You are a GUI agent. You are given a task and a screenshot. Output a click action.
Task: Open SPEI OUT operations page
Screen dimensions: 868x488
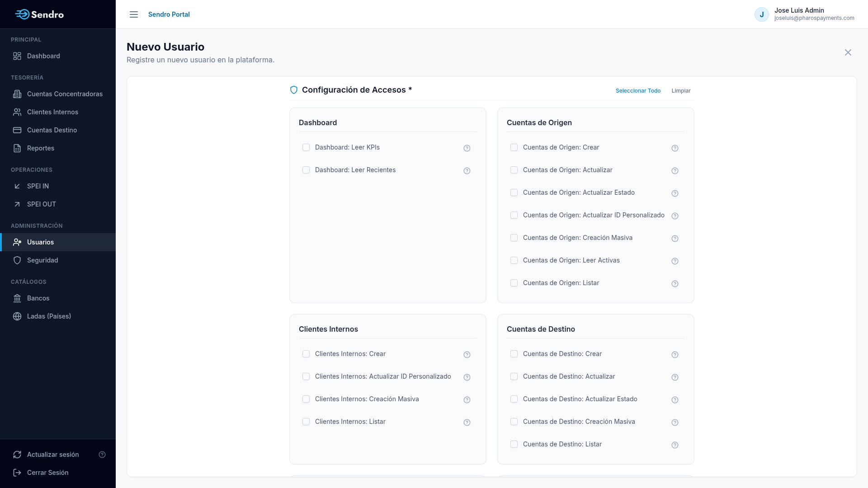[58, 204]
